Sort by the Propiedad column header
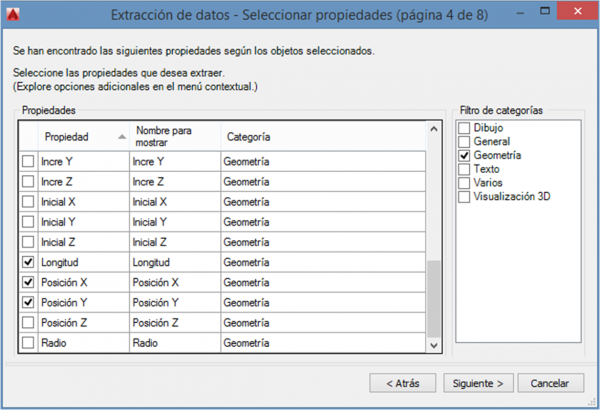The image size is (600, 410). (80, 136)
